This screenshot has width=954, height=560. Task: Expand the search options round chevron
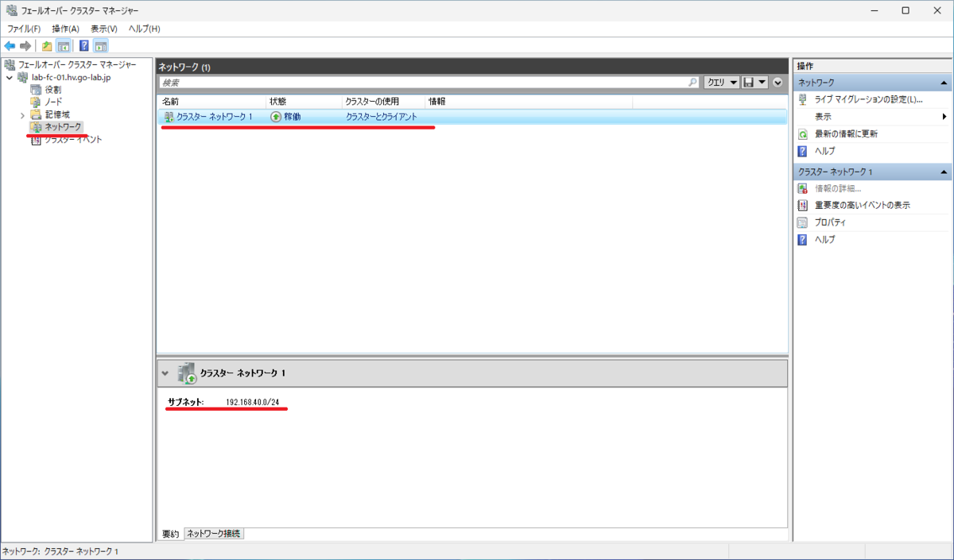click(x=778, y=83)
